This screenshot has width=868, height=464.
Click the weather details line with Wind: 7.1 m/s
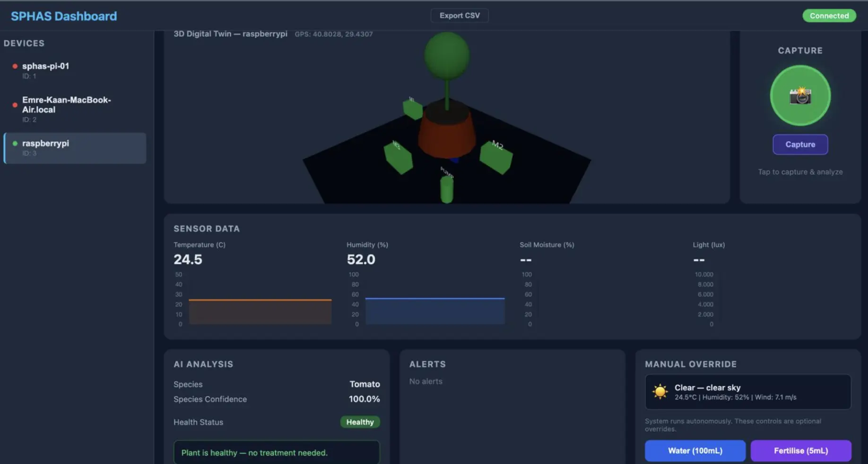735,397
